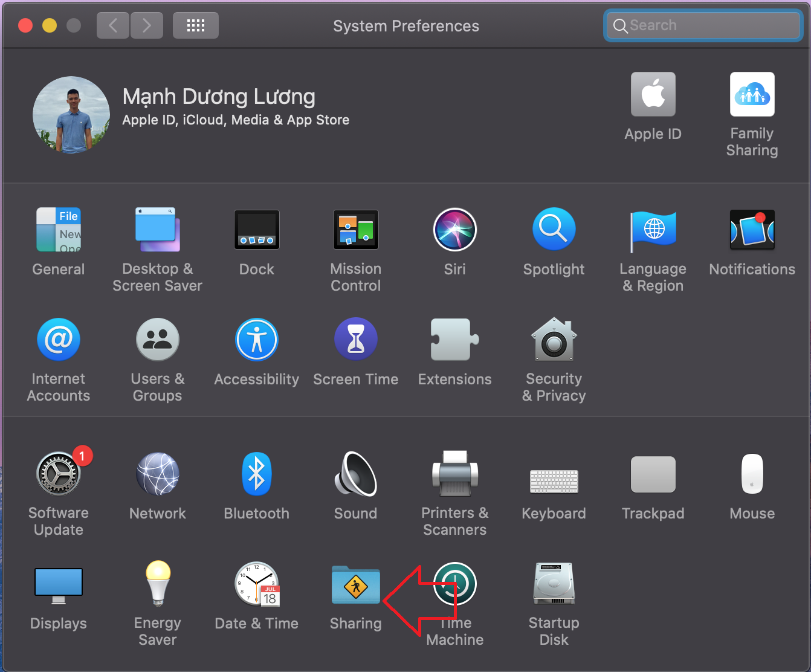Open Date & Time preferences
Image resolution: width=811 pixels, height=672 pixels.
pyautogui.click(x=257, y=584)
